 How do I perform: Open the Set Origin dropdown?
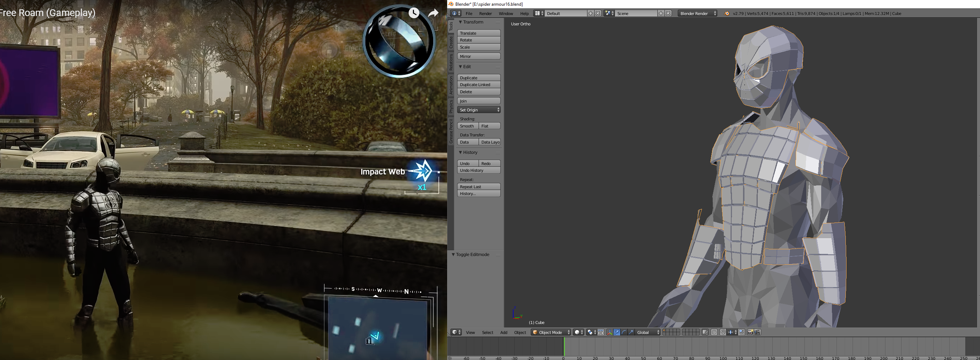[x=479, y=110]
